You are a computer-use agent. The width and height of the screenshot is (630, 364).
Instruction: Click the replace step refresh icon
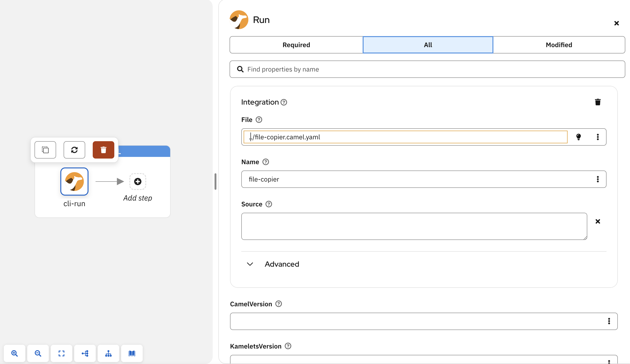click(74, 150)
